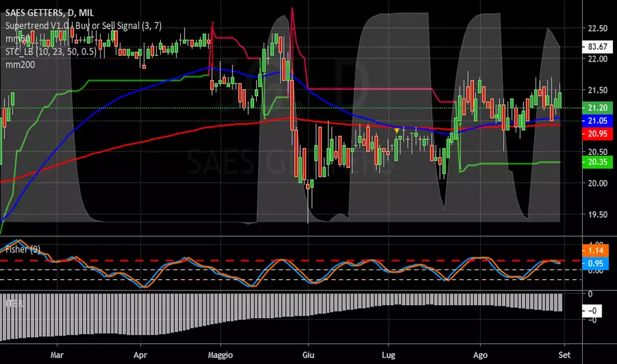Viewport: 617px width, 364px height.
Task: Click the mm200 indicator legend
Action: click(x=20, y=65)
